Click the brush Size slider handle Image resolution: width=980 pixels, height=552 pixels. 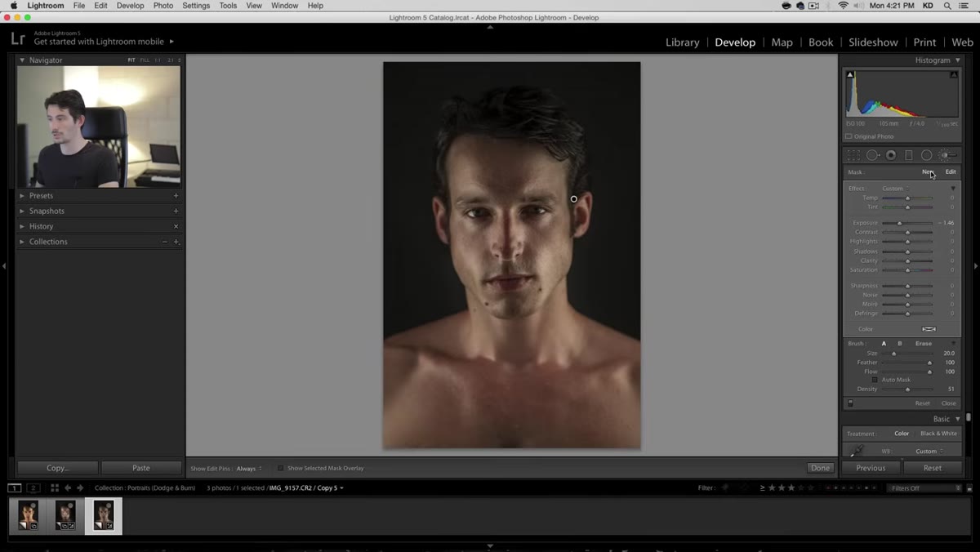(893, 354)
